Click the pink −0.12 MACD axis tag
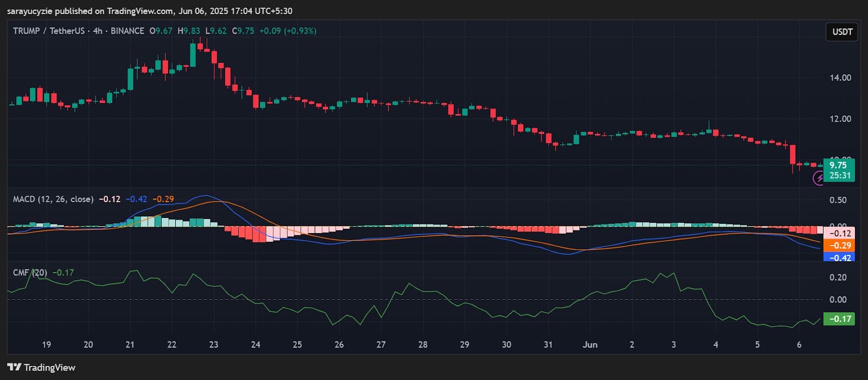Viewport: 868px width, 380px height. 839,234
